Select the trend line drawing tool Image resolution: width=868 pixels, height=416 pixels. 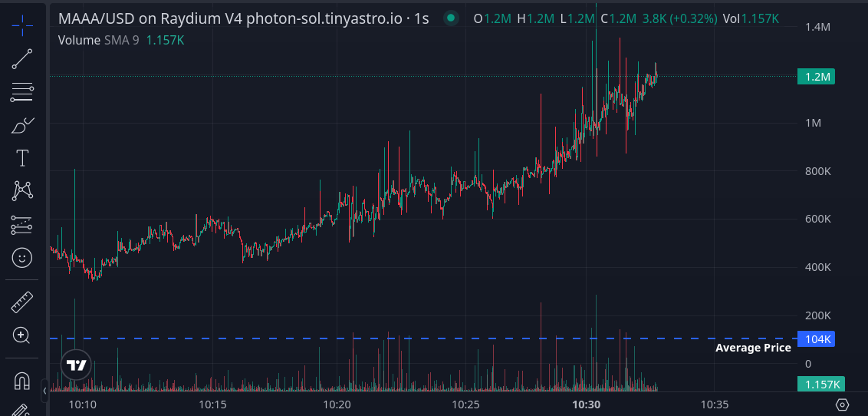pyautogui.click(x=22, y=59)
